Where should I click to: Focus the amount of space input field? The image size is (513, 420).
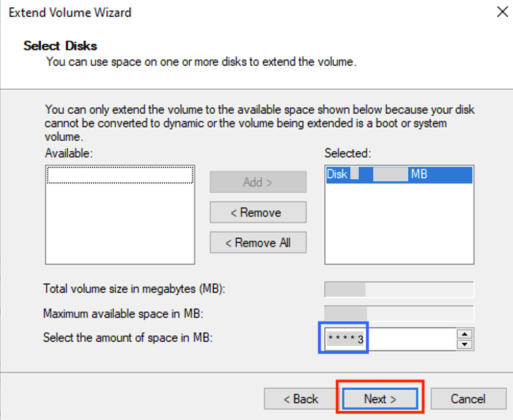coord(412,340)
